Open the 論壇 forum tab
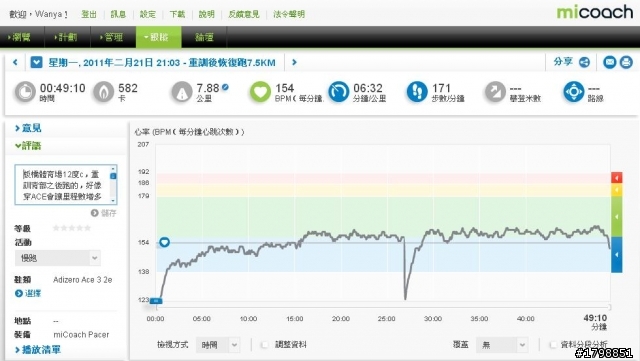 pyautogui.click(x=204, y=37)
